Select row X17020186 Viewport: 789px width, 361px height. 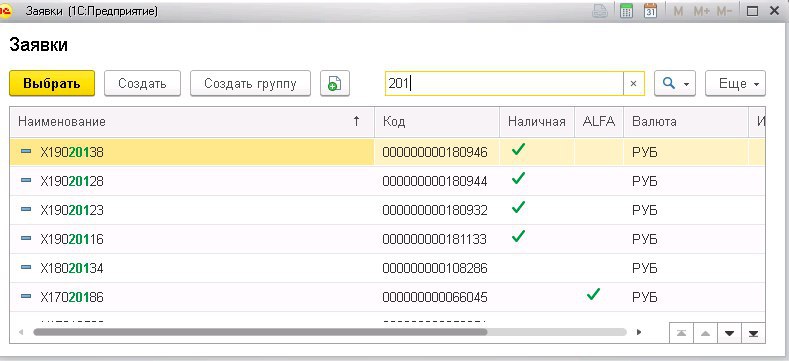pyautogui.click(x=387, y=297)
